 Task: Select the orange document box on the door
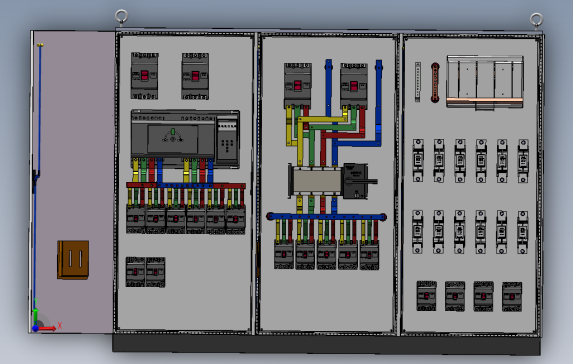73,259
